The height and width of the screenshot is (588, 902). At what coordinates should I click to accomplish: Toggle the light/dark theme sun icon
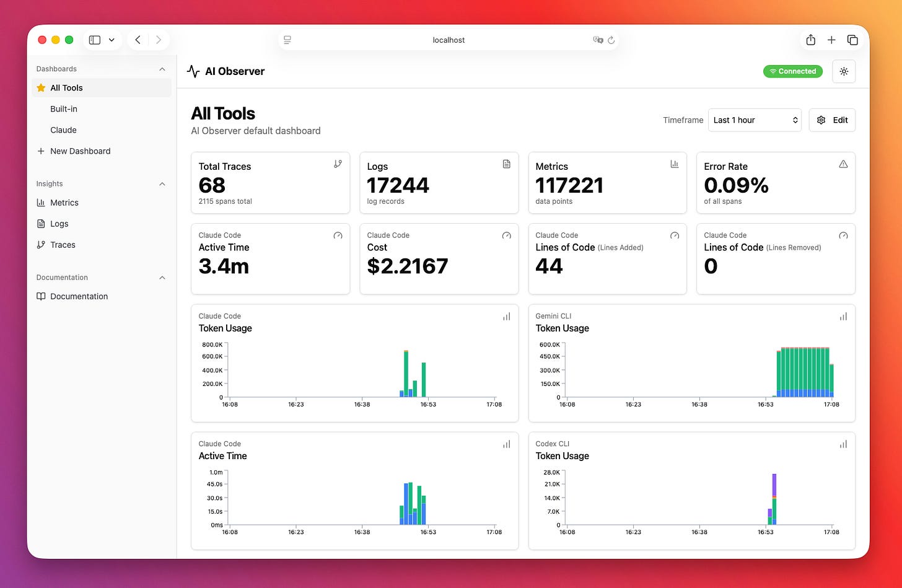(844, 71)
